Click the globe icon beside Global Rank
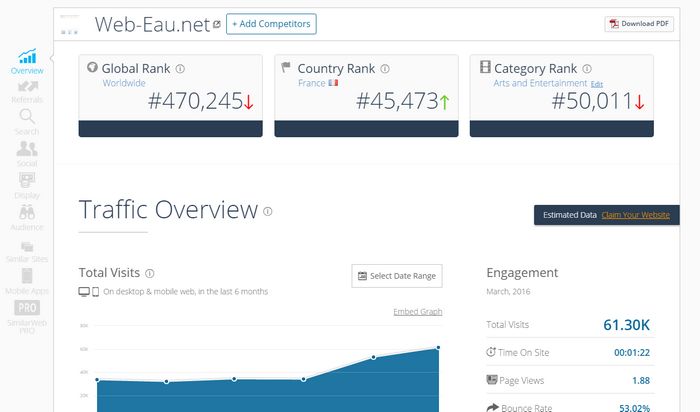 pyautogui.click(x=92, y=67)
